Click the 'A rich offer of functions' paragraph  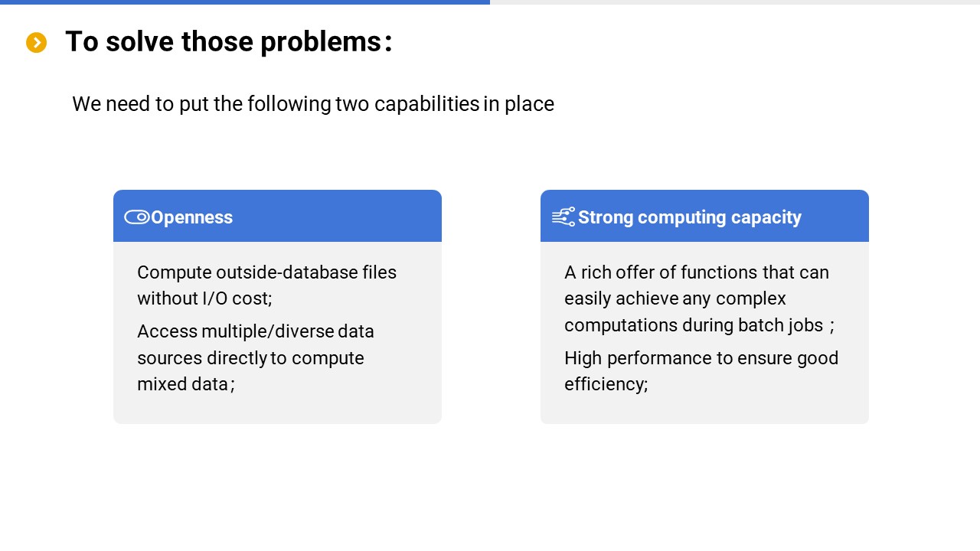tap(697, 298)
